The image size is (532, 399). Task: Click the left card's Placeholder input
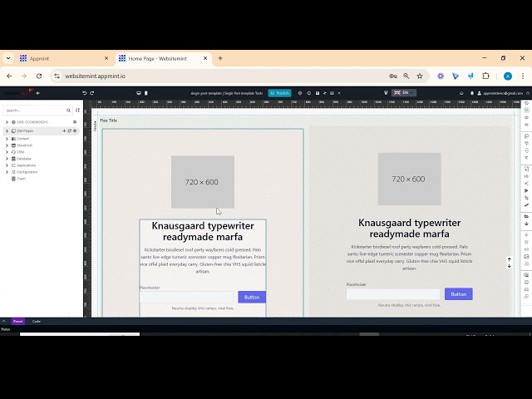click(186, 297)
